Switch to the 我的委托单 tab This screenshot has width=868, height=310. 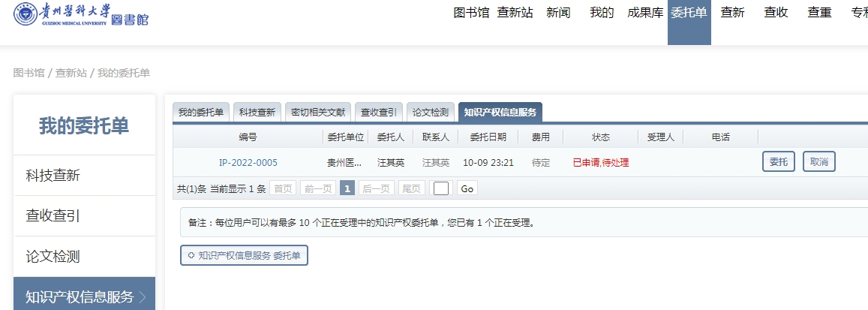(x=200, y=113)
